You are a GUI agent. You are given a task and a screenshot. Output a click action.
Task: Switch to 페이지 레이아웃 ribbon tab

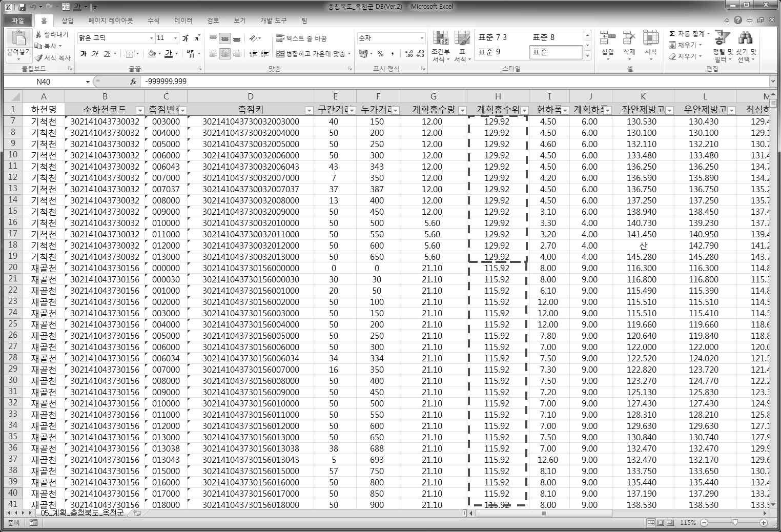pos(110,21)
